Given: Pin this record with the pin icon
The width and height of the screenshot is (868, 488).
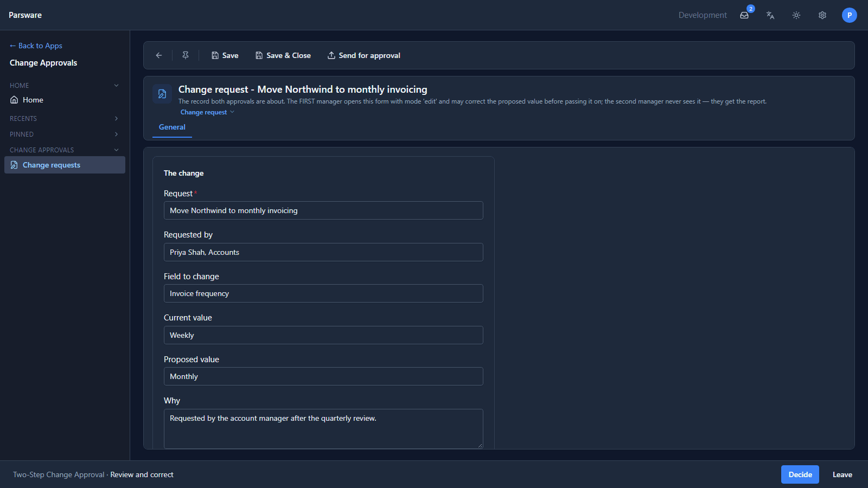Looking at the screenshot, I should click(186, 55).
